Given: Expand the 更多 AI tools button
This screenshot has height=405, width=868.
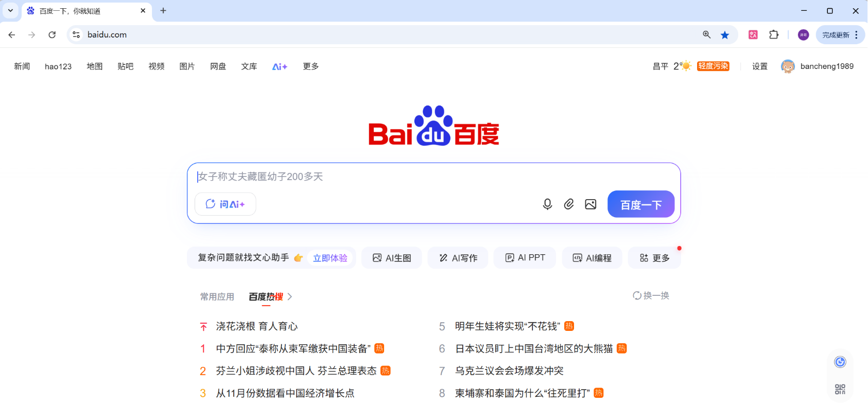Looking at the screenshot, I should click(x=654, y=258).
